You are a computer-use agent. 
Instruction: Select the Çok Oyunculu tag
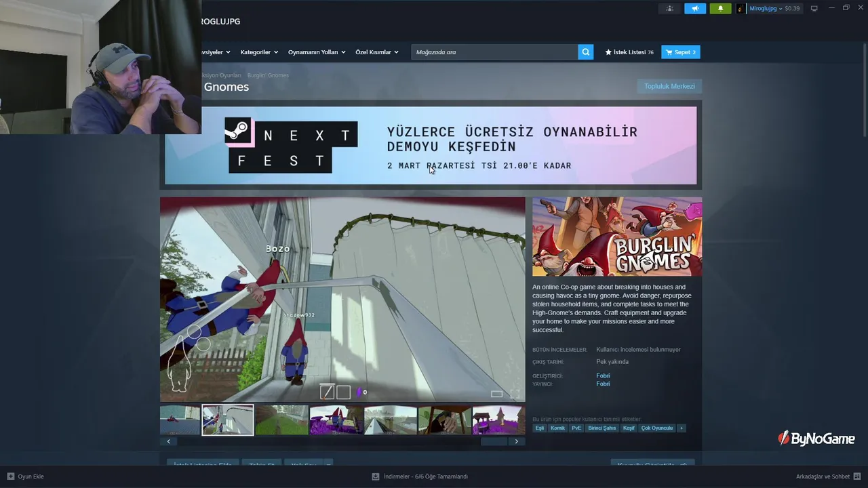657,428
